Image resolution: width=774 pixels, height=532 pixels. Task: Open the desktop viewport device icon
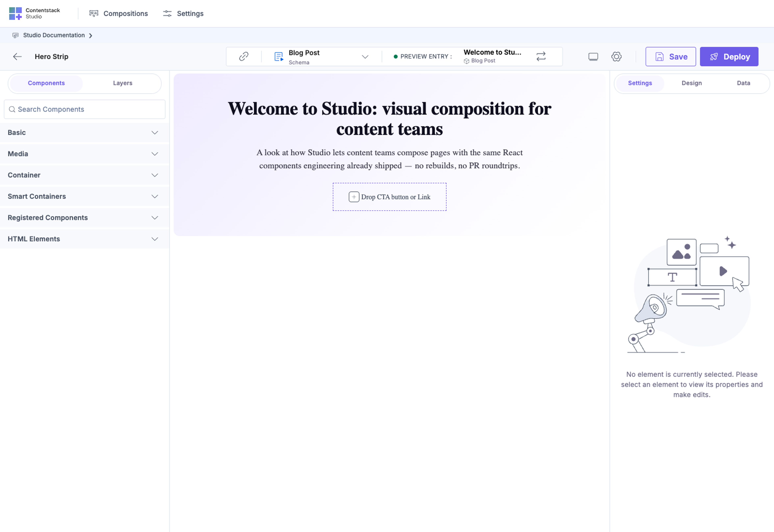click(x=593, y=57)
